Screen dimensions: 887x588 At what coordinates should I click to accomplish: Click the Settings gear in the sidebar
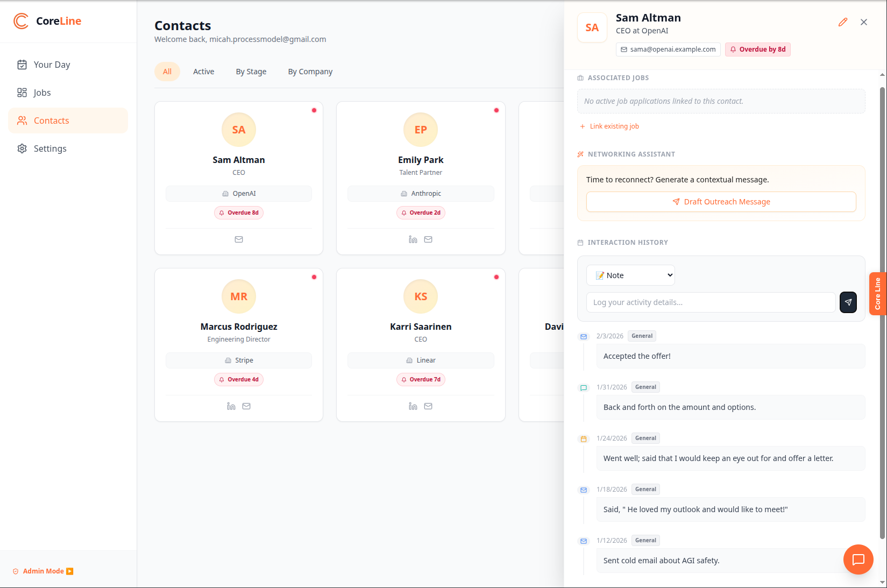coord(22,148)
